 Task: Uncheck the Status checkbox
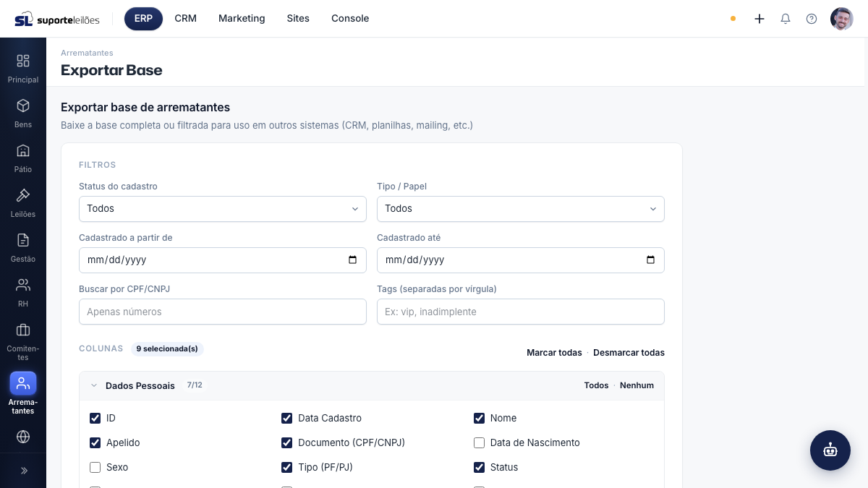click(x=479, y=467)
